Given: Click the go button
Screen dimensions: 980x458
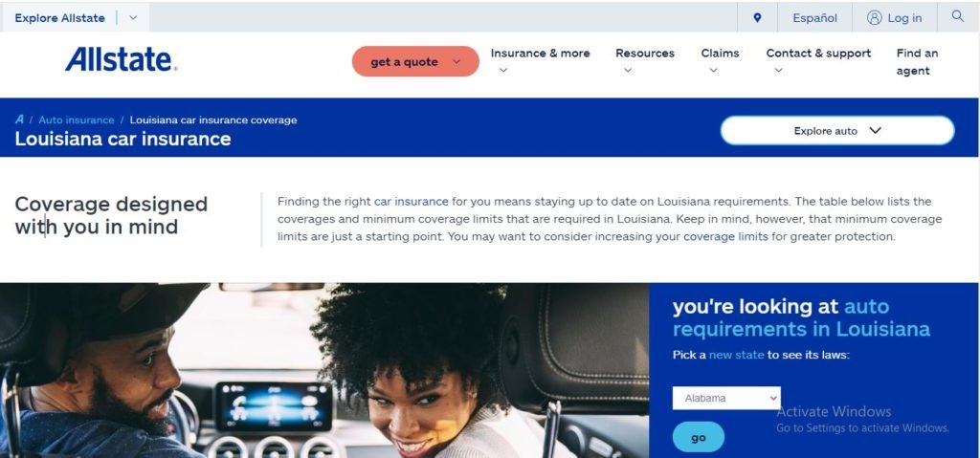Looking at the screenshot, I should tap(698, 437).
